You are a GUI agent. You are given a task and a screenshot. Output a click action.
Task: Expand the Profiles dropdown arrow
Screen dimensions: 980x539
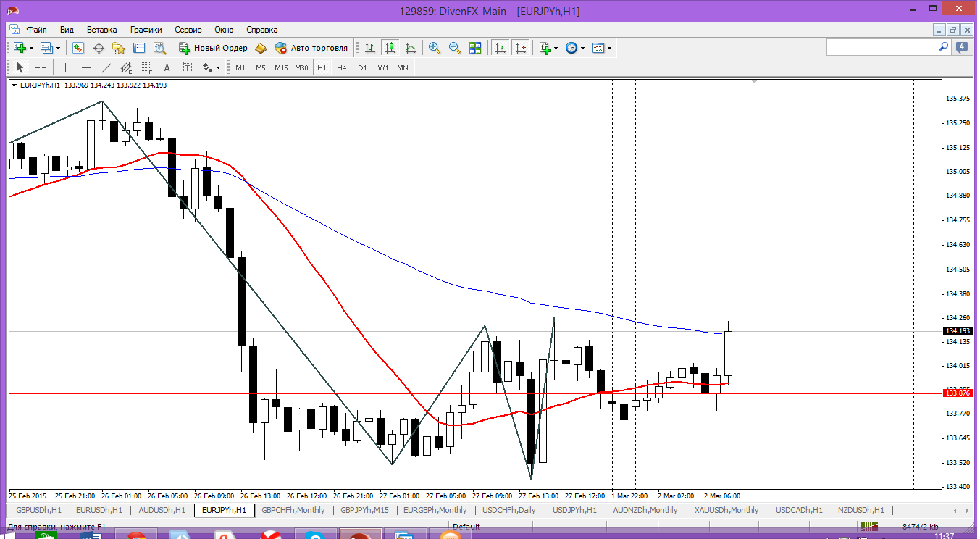coord(59,48)
